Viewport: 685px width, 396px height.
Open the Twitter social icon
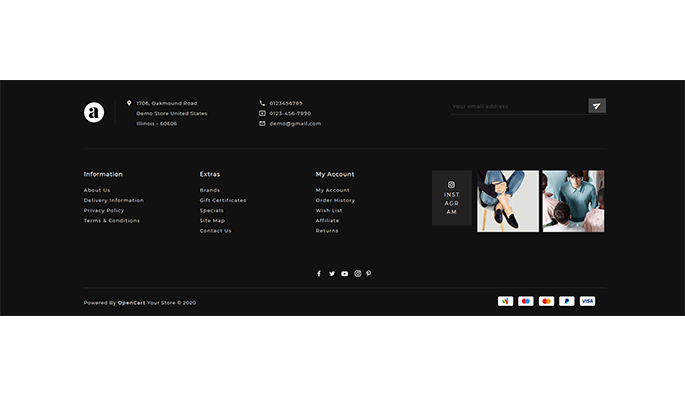pos(332,274)
